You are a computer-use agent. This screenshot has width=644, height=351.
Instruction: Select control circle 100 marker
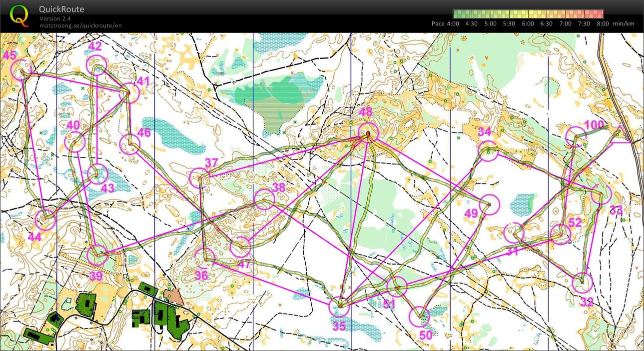[x=576, y=136]
